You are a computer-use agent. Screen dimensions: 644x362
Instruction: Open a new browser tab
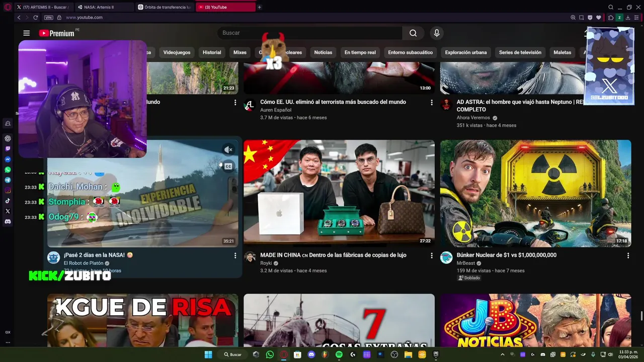pyautogui.click(x=259, y=7)
